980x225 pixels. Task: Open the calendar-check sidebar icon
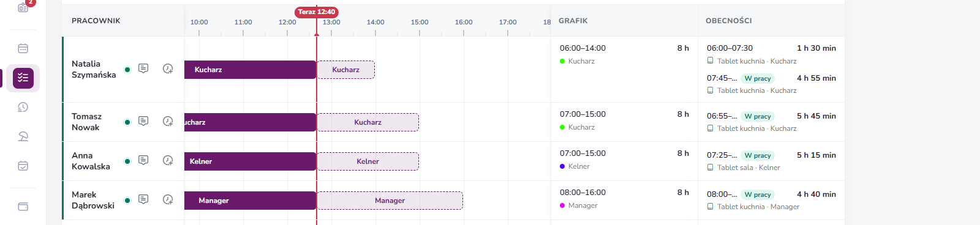(x=23, y=166)
